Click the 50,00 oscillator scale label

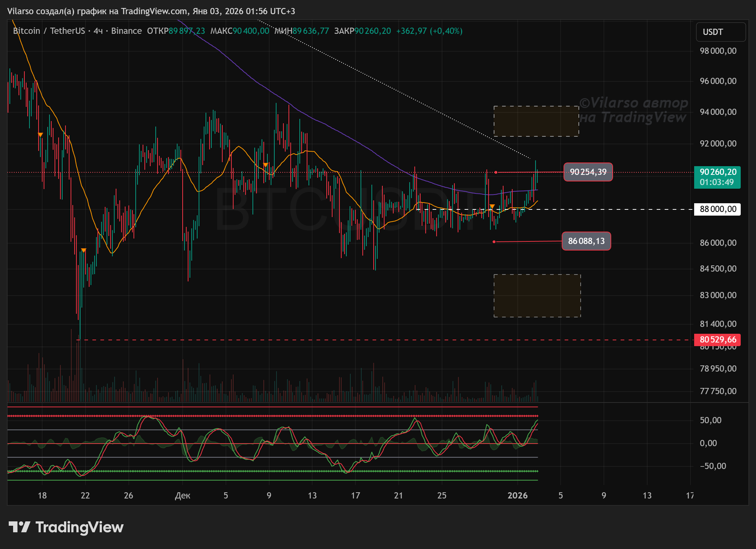click(x=711, y=420)
